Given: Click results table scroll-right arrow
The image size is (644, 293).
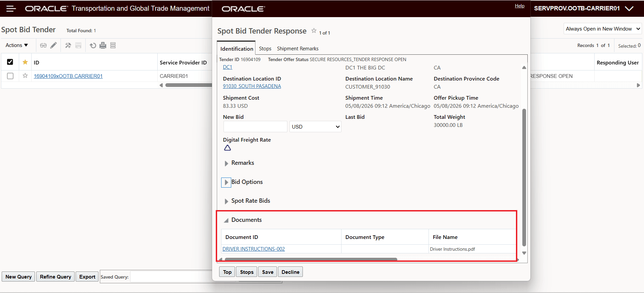Looking at the screenshot, I should pyautogui.click(x=638, y=85).
